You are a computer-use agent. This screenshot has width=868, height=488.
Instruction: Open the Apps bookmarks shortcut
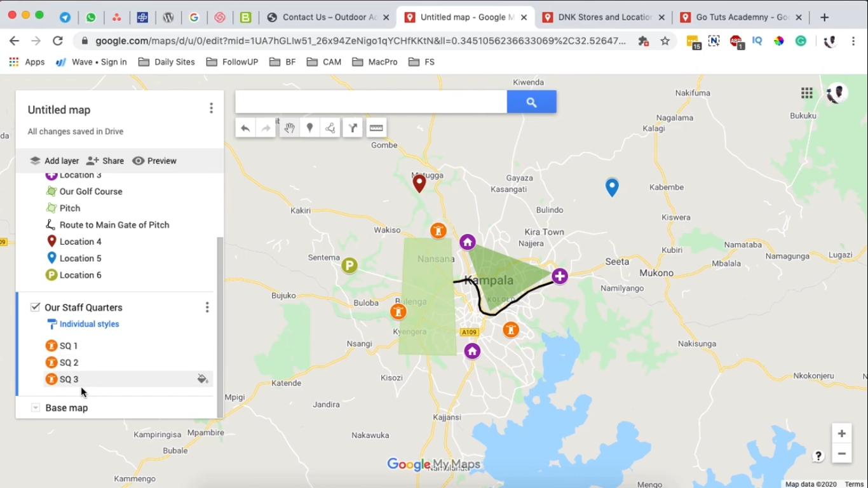pos(27,62)
